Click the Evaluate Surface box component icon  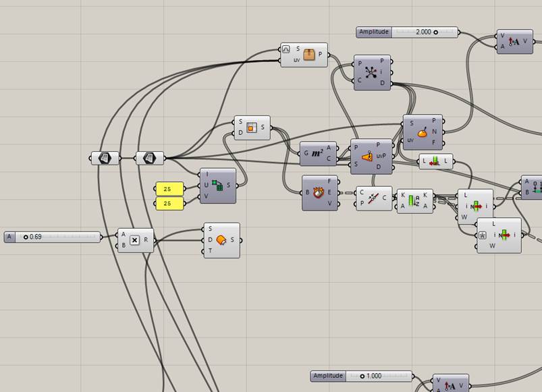310,55
